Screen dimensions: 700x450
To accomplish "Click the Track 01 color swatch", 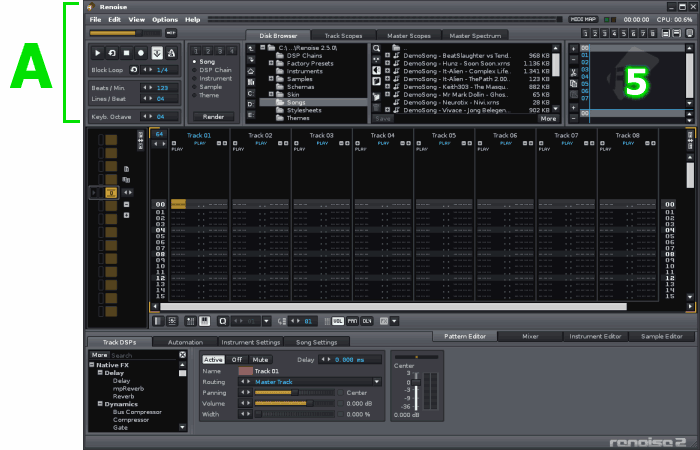I will click(246, 371).
